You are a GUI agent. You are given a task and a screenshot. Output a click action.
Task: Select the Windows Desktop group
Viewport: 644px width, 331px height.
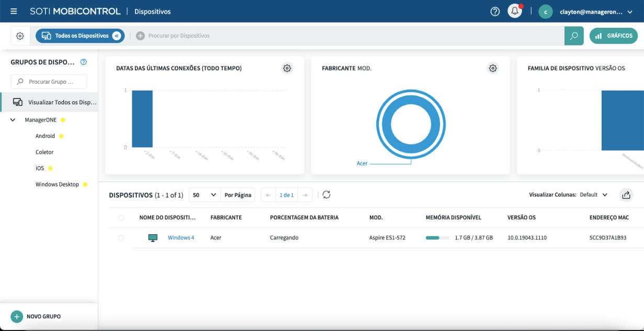click(57, 184)
